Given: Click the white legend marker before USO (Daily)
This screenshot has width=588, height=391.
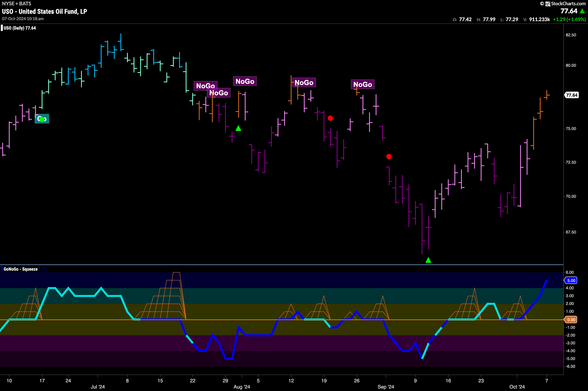Looking at the screenshot, I should pyautogui.click(x=2, y=28).
